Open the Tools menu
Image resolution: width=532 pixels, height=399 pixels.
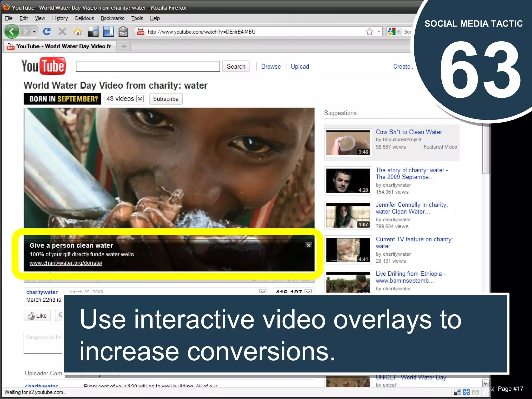[x=137, y=18]
